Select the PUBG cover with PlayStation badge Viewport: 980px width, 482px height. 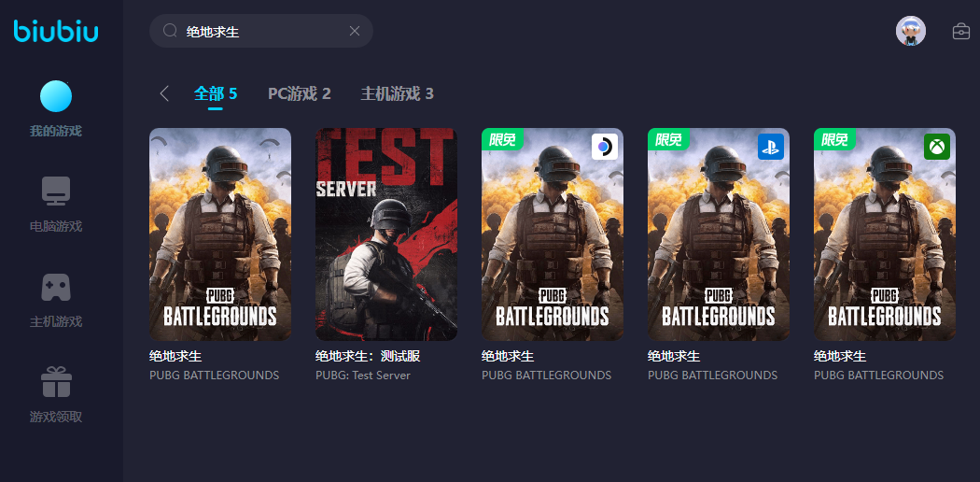click(x=719, y=234)
